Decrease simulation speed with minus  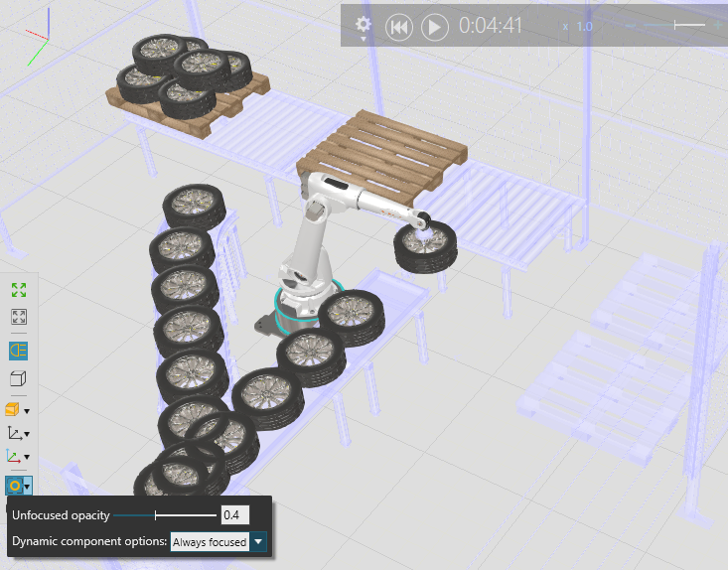(x=631, y=25)
